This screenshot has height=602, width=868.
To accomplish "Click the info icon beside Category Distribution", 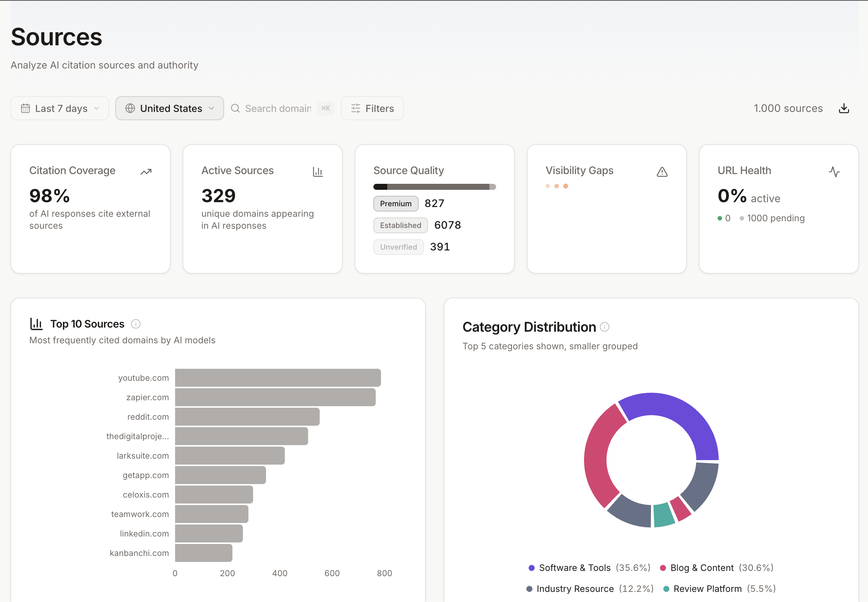I will (x=605, y=327).
